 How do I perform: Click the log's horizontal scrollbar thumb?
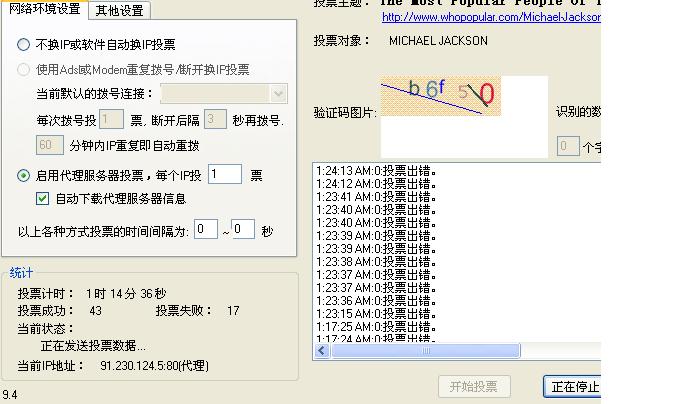[x=427, y=351]
